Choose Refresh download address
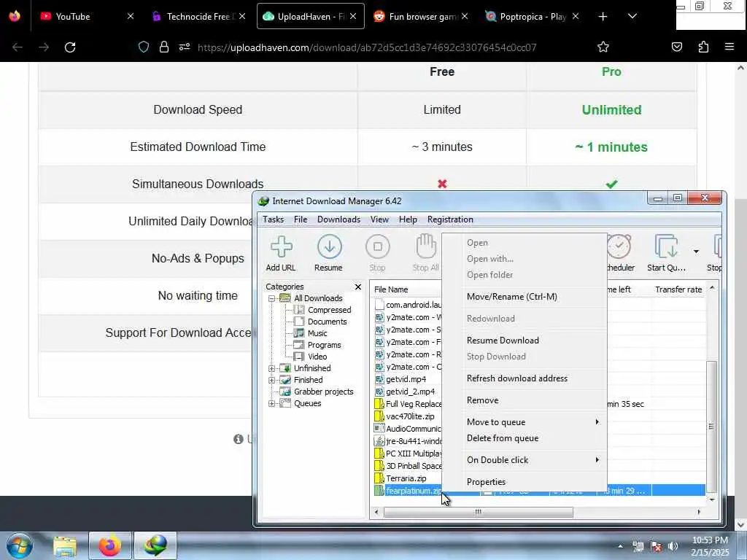The width and height of the screenshot is (747, 560). click(x=524, y=378)
